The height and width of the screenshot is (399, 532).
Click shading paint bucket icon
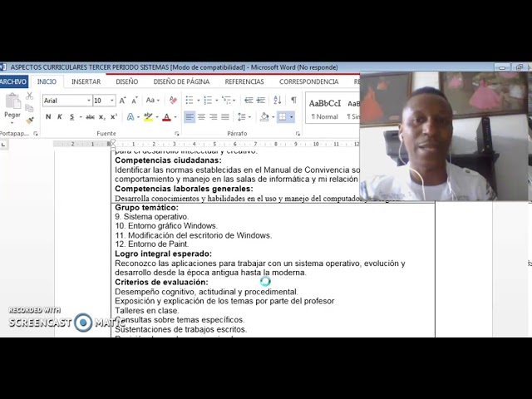coord(264,117)
